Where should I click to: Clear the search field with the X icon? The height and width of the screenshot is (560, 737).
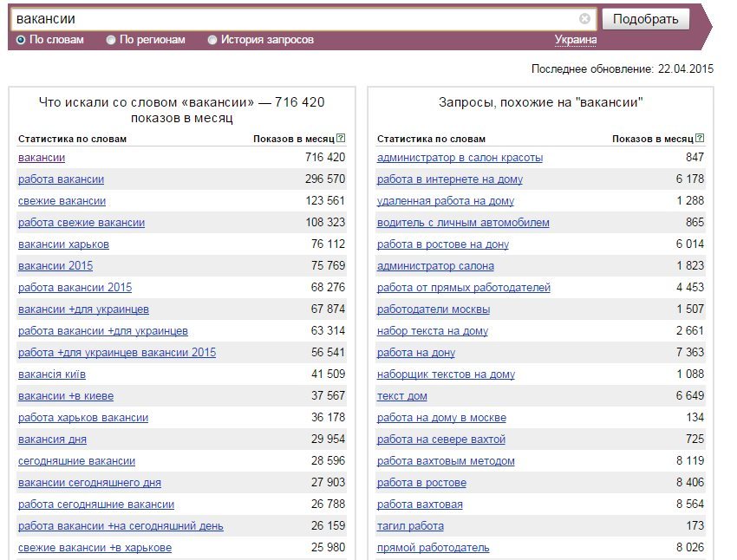click(584, 19)
